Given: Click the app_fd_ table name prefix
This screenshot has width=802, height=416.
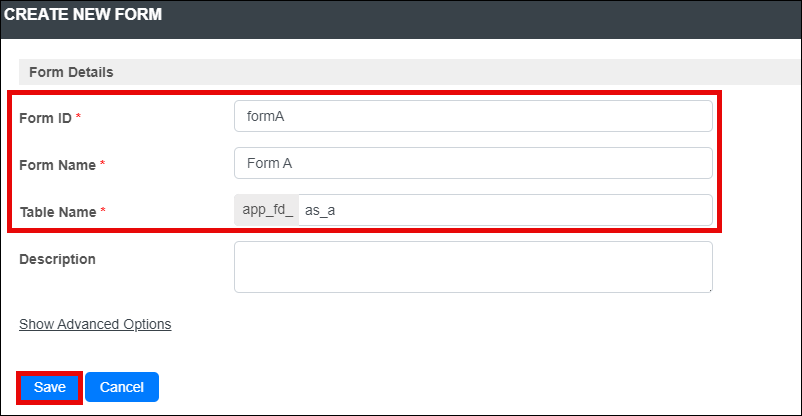Looking at the screenshot, I should tap(267, 210).
